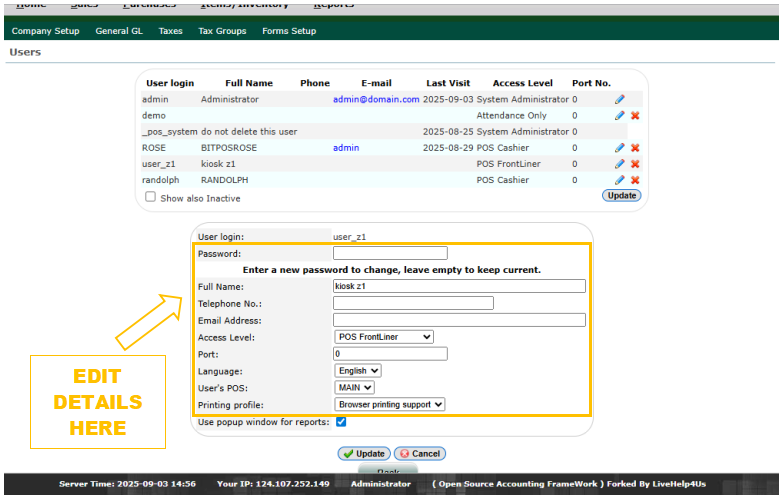Image resolution: width=782 pixels, height=498 pixels.
Task: Open the Printing profile dropdown
Action: (390, 404)
